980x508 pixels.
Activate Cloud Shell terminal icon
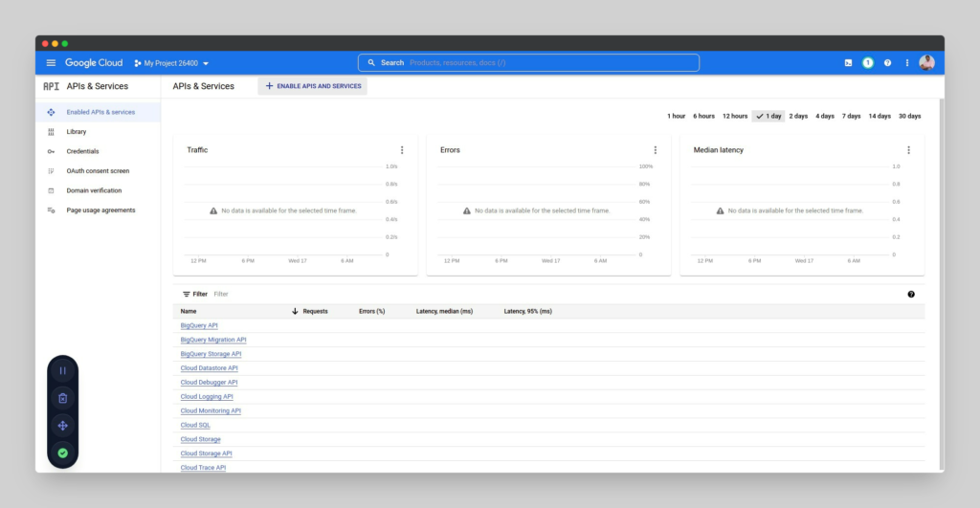848,63
